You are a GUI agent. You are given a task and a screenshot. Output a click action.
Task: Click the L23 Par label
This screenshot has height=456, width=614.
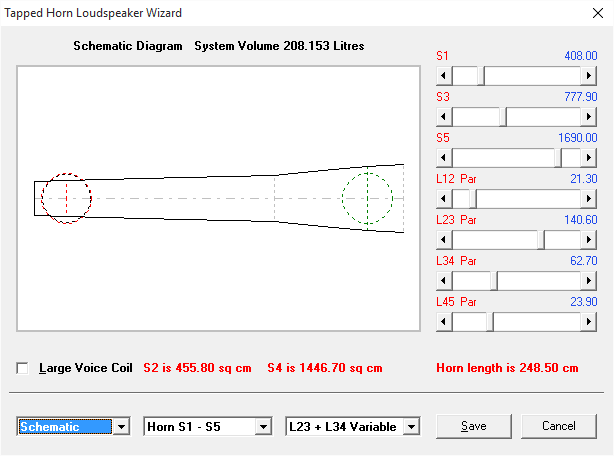tap(456, 220)
